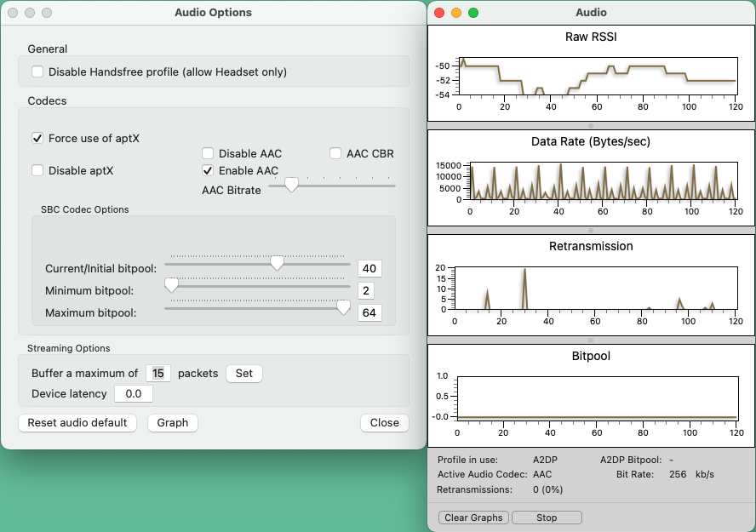Click the "AAC" active codec value

click(542, 474)
